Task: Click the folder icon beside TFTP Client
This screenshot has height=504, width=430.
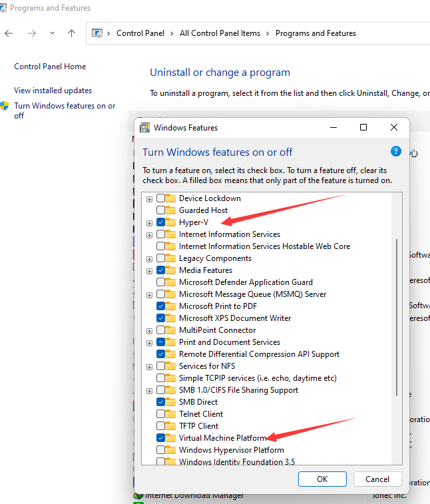Action: (170, 426)
